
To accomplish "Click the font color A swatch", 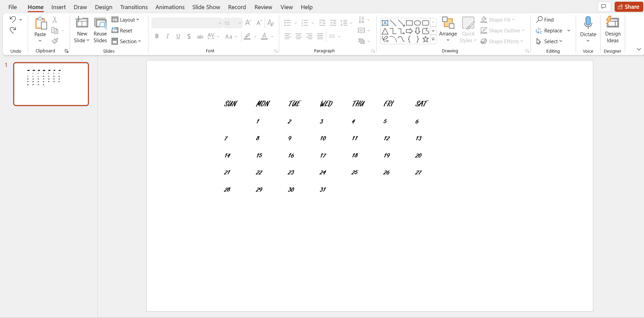I will pyautogui.click(x=264, y=36).
